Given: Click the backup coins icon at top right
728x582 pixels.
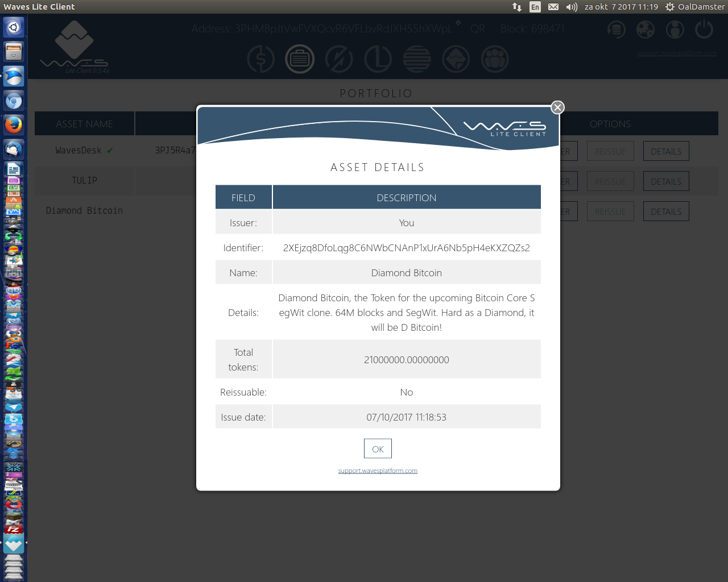Looking at the screenshot, I should tap(616, 30).
